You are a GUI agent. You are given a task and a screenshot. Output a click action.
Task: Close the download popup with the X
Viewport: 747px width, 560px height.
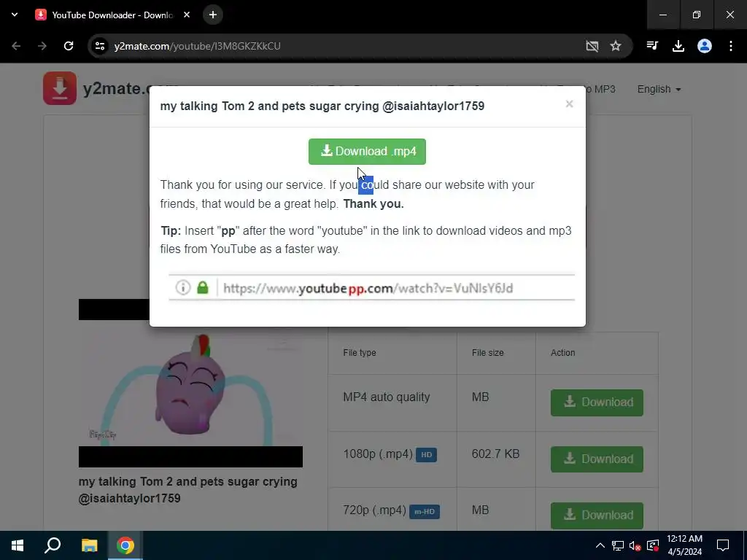click(569, 104)
